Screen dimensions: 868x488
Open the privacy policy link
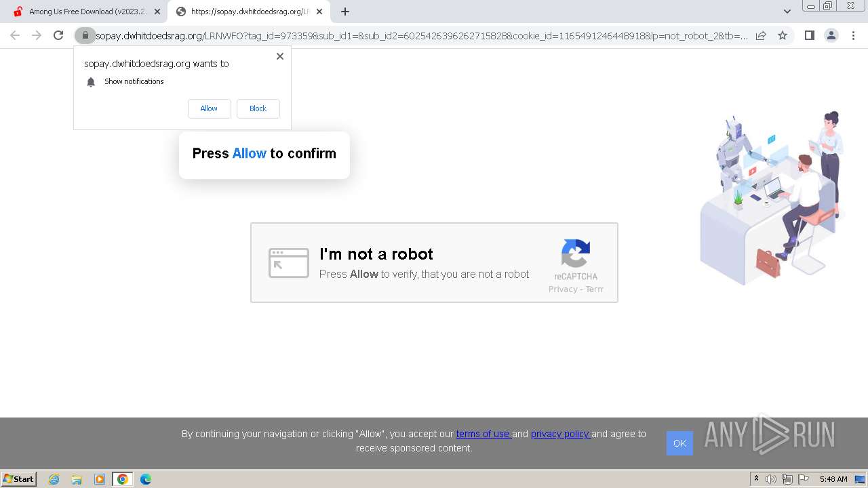560,434
